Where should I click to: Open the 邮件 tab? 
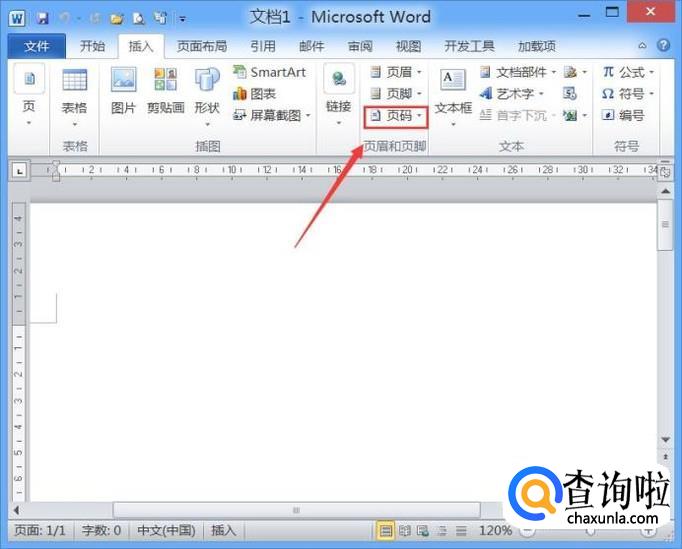coord(311,46)
